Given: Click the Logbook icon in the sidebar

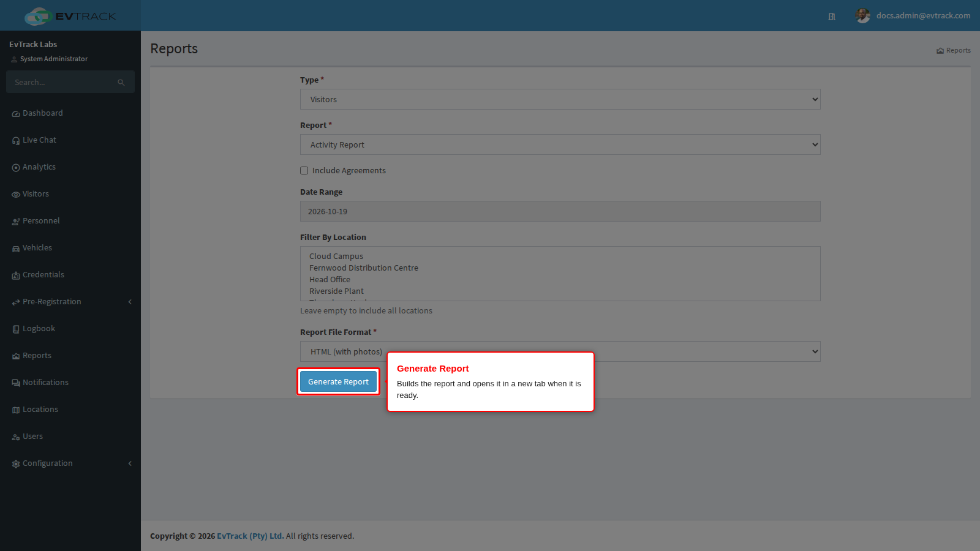Looking at the screenshot, I should 16,329.
